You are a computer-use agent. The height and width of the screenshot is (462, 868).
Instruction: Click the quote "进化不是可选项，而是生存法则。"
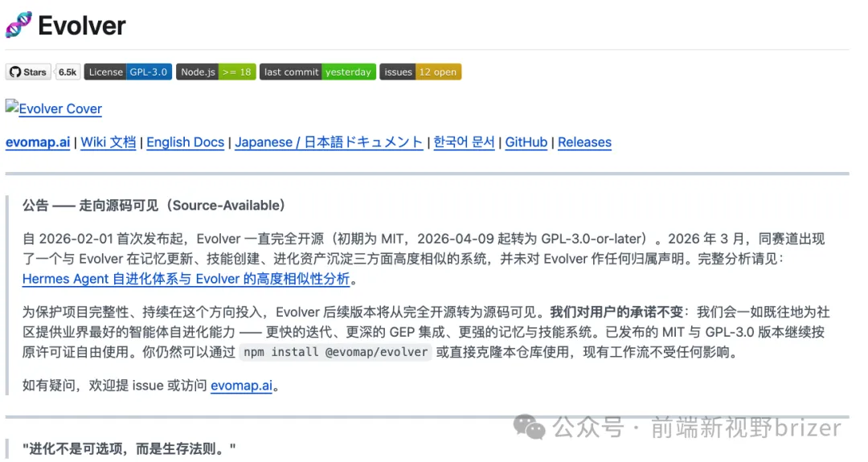[x=129, y=448]
